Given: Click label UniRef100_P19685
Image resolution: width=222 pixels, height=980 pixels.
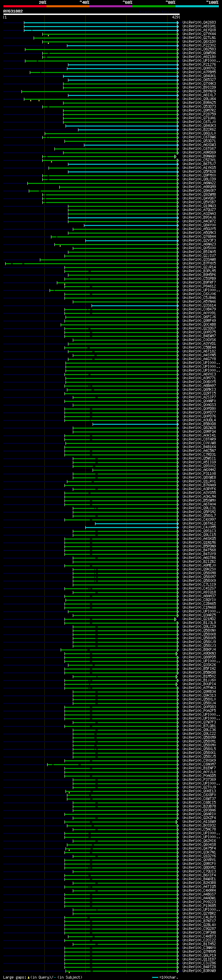Looking at the screenshot, I should 199,906.
